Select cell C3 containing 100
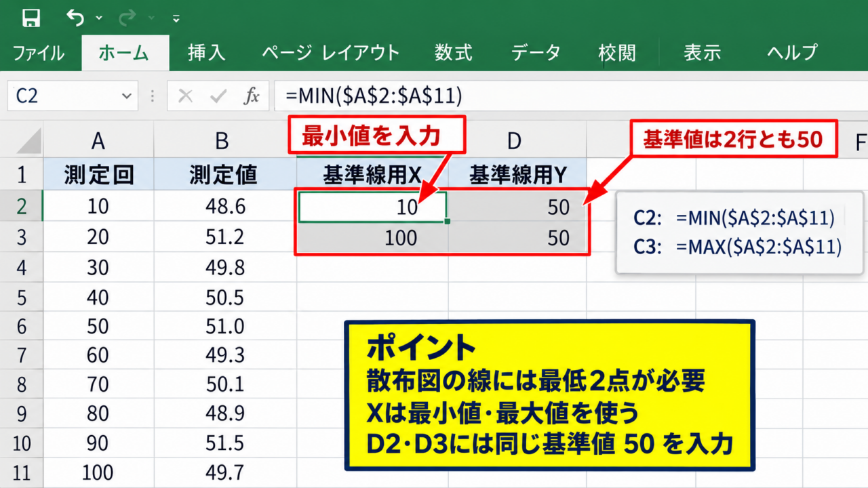Viewport: 868px width, 488px height. tap(373, 238)
